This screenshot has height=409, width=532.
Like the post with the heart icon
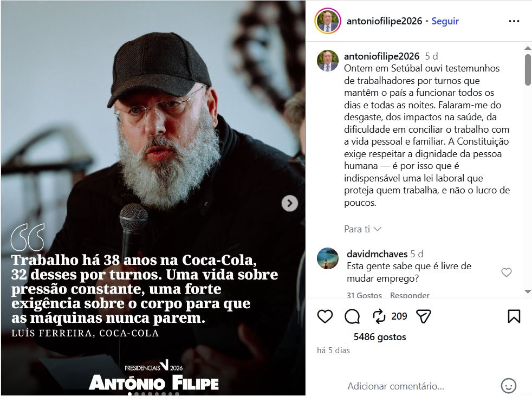[x=325, y=316]
